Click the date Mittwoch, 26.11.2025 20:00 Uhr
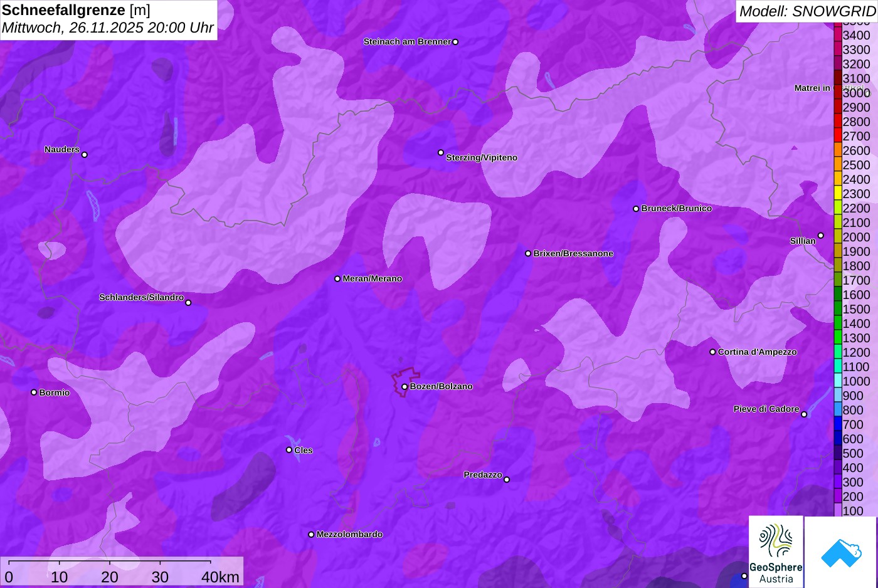878x588 pixels. pyautogui.click(x=108, y=28)
